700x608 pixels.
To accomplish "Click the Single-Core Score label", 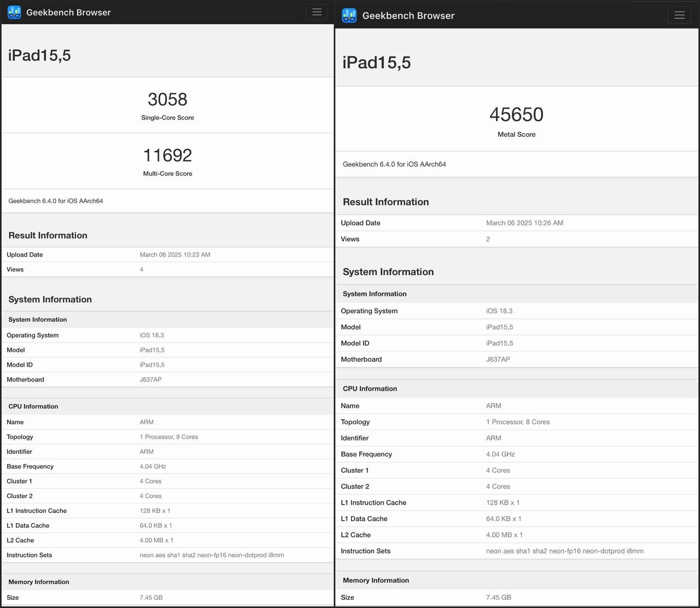I will click(167, 118).
